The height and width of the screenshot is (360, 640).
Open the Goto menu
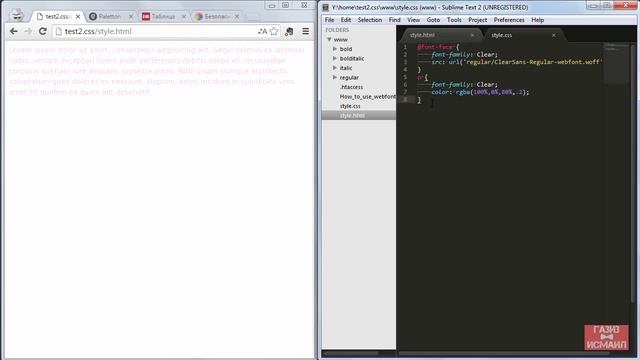pos(433,20)
